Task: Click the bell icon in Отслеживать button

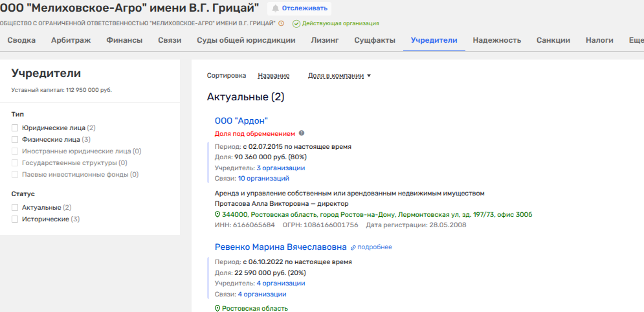Action: [x=276, y=8]
